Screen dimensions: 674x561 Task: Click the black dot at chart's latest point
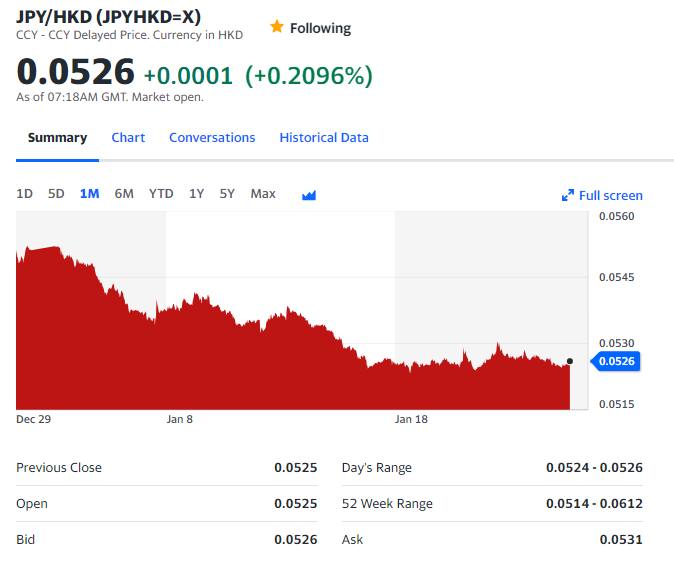point(570,361)
